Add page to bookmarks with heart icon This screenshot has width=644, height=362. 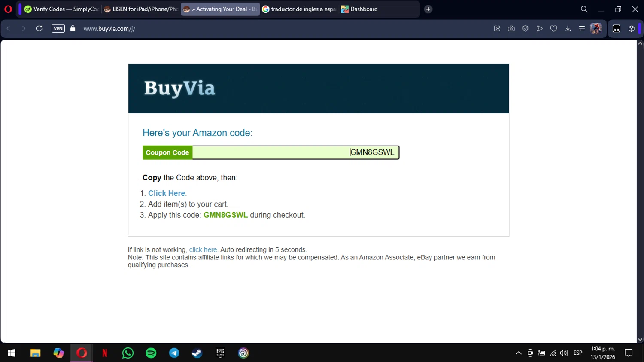[x=554, y=29]
